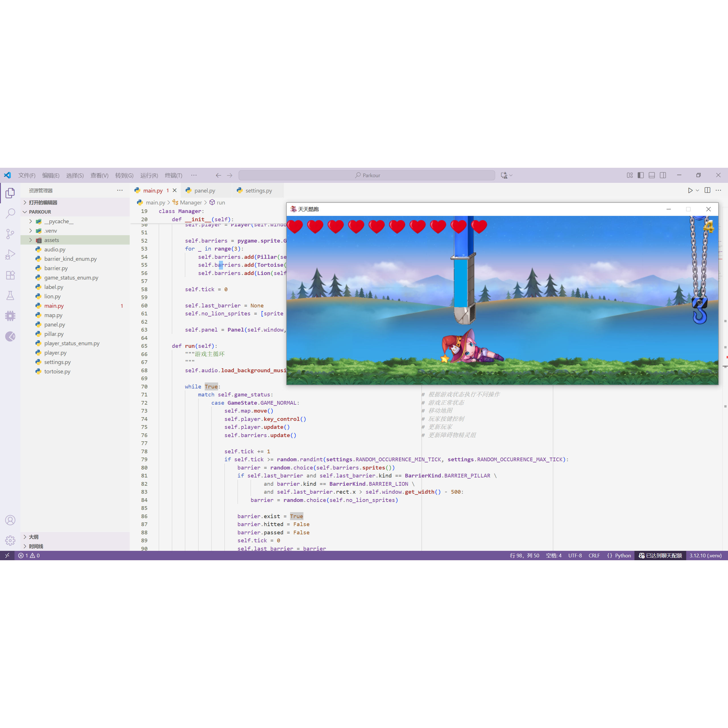Click the split editor right icon
Image resolution: width=728 pixels, height=728 pixels.
tap(707, 190)
